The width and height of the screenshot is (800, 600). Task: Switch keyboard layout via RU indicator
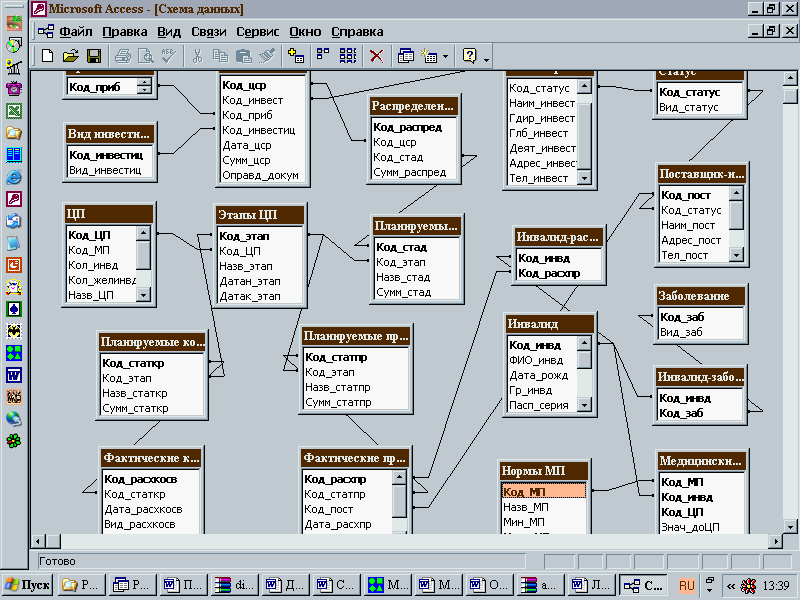[687, 585]
